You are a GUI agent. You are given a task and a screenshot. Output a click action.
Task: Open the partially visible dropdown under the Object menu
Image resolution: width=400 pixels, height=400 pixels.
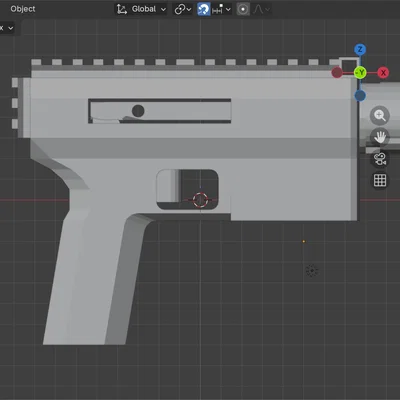pyautogui.click(x=7, y=28)
